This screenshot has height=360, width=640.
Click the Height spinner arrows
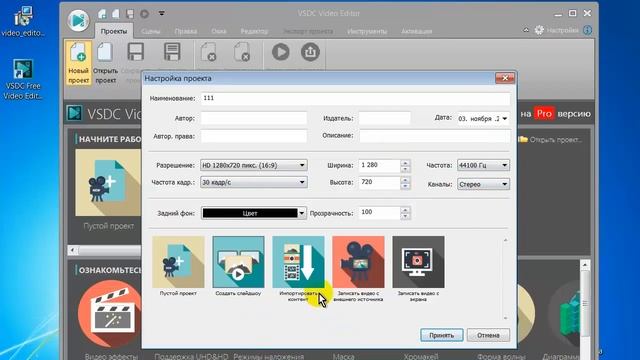[x=405, y=182]
